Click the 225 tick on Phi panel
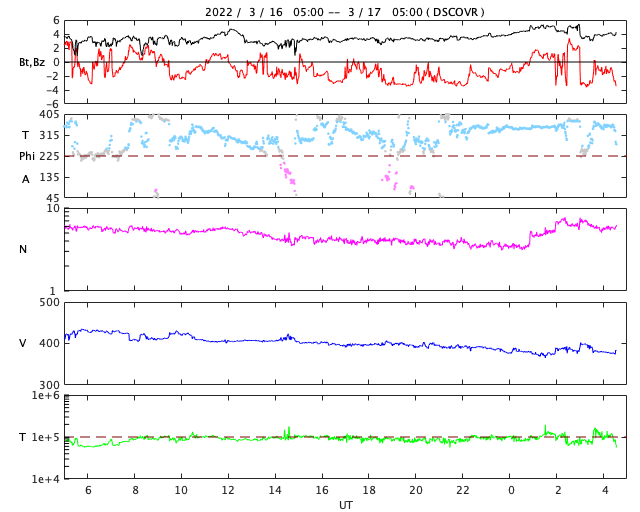The width and height of the screenshot is (640, 512). click(49, 156)
